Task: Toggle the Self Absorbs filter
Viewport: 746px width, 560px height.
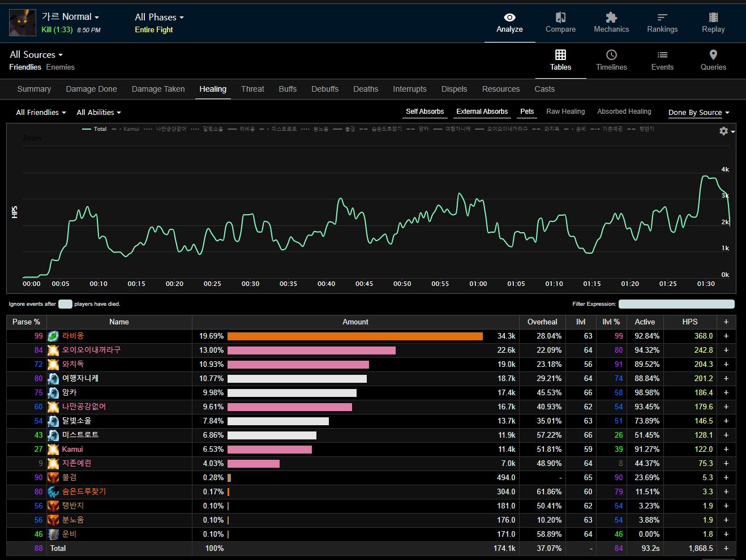Action: [425, 112]
